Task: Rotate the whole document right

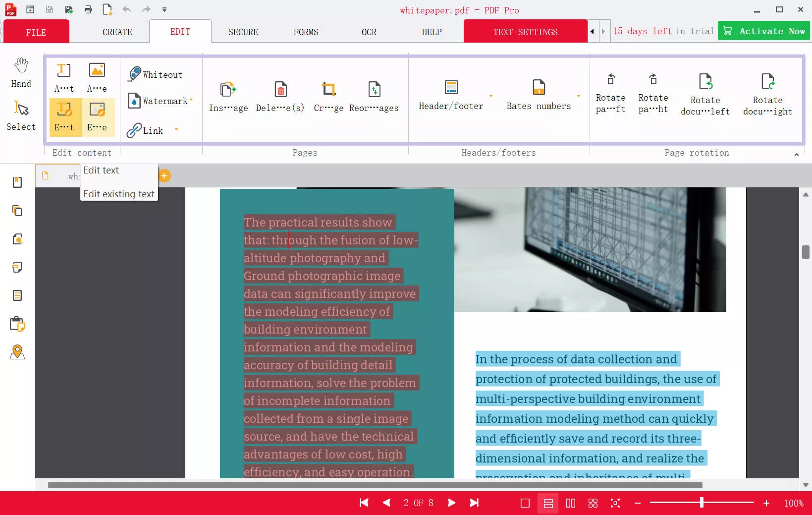Action: (x=768, y=94)
